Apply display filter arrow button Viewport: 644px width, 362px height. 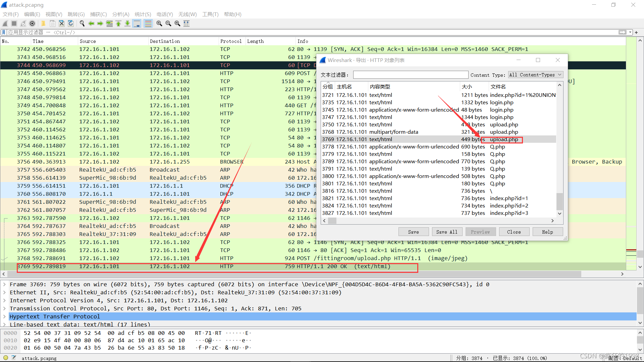tap(623, 32)
